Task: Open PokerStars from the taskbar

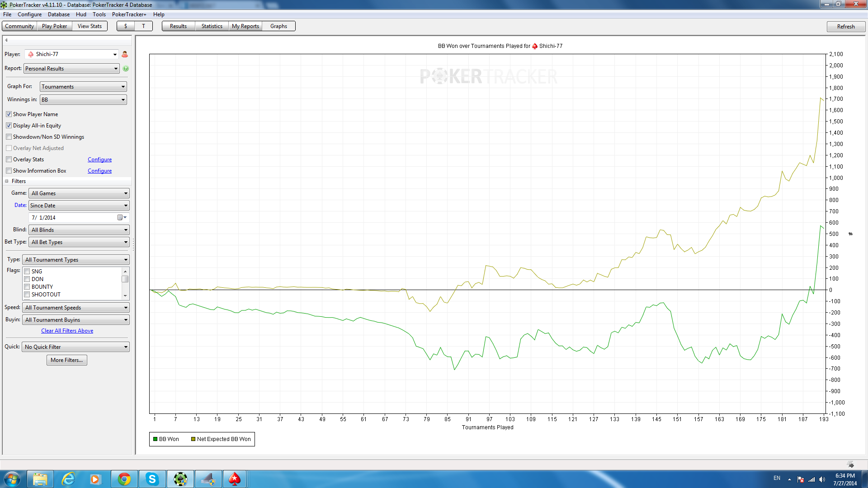Action: tap(234, 479)
